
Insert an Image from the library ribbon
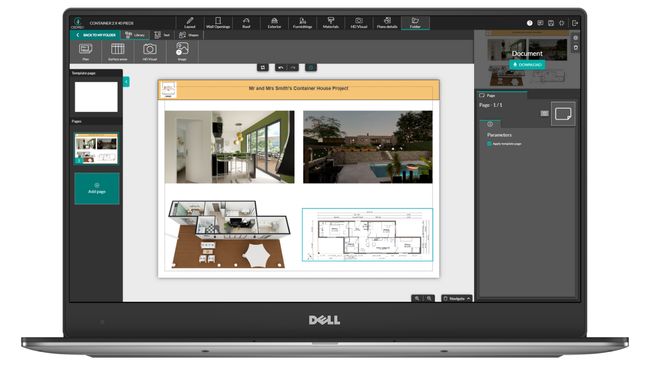pyautogui.click(x=182, y=52)
